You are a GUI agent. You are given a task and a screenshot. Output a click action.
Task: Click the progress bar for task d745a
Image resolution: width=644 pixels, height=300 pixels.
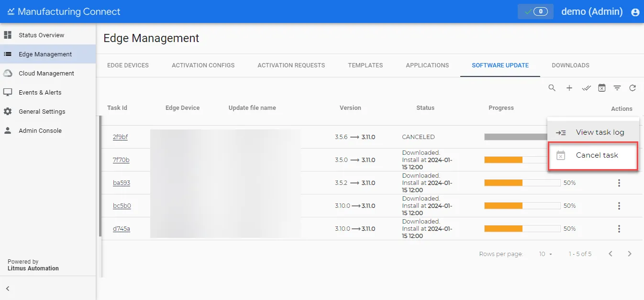(x=522, y=229)
